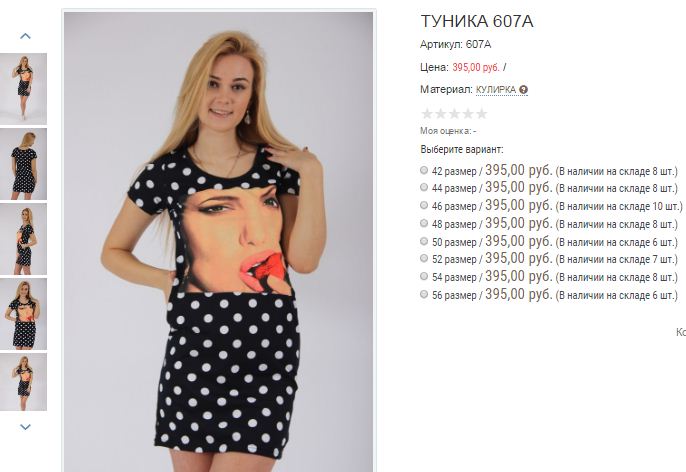Open the first thumbnail of full-length model
686x472 pixels.
[x=23, y=89]
